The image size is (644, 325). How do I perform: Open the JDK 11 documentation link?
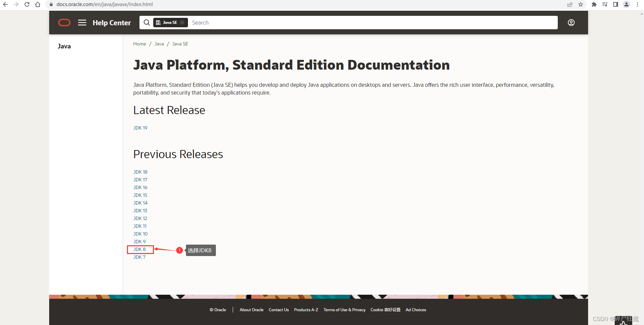tap(140, 226)
